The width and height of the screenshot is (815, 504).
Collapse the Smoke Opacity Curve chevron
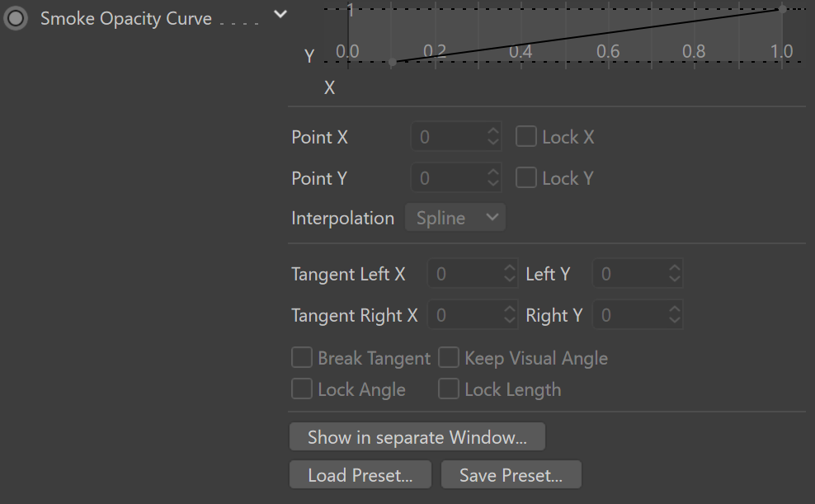[x=280, y=14]
